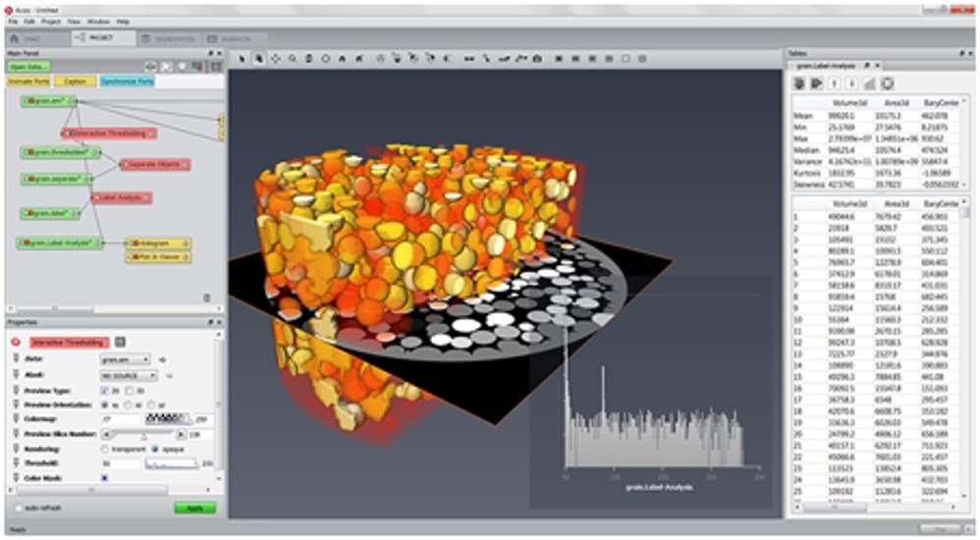
Task: Select the interact arrow tool in viewer toolbar
Action: coord(243,59)
